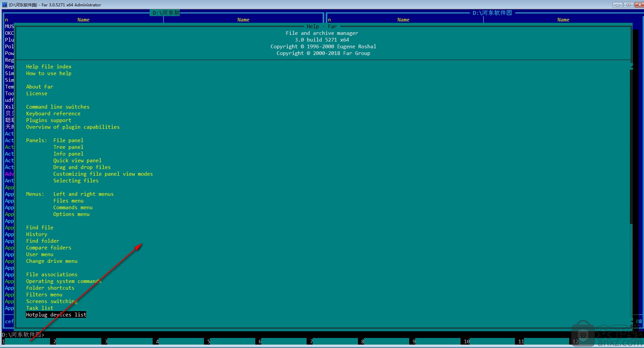644x348 pixels.
Task: Click function key bar slot 4
Action: click(180, 341)
